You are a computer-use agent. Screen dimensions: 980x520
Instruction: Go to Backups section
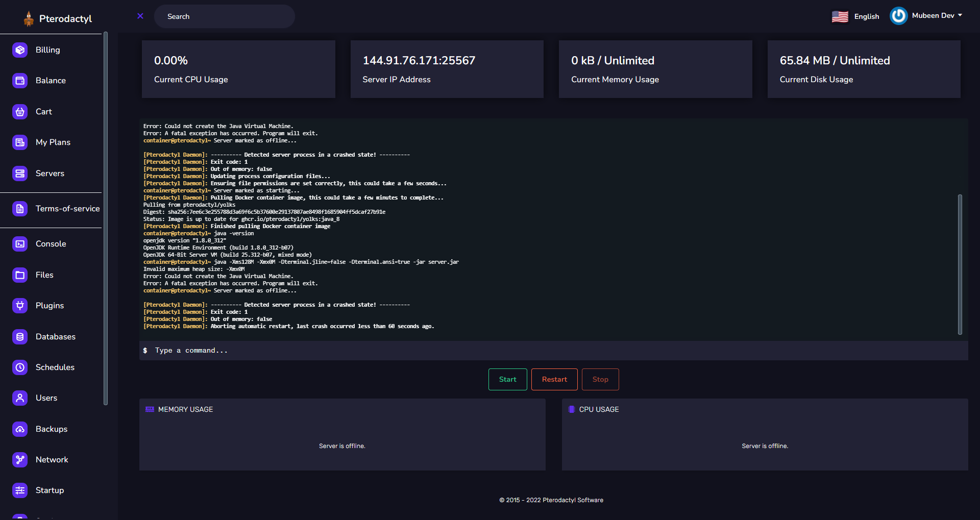52,429
